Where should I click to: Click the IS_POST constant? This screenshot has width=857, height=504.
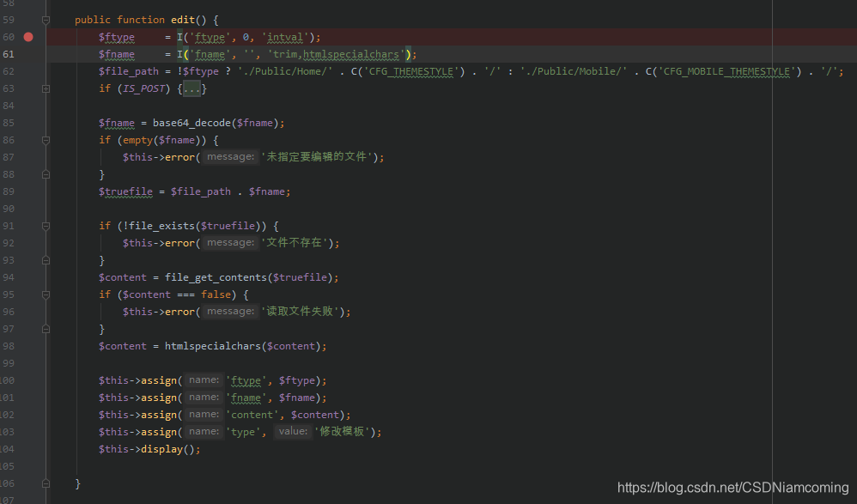click(143, 88)
